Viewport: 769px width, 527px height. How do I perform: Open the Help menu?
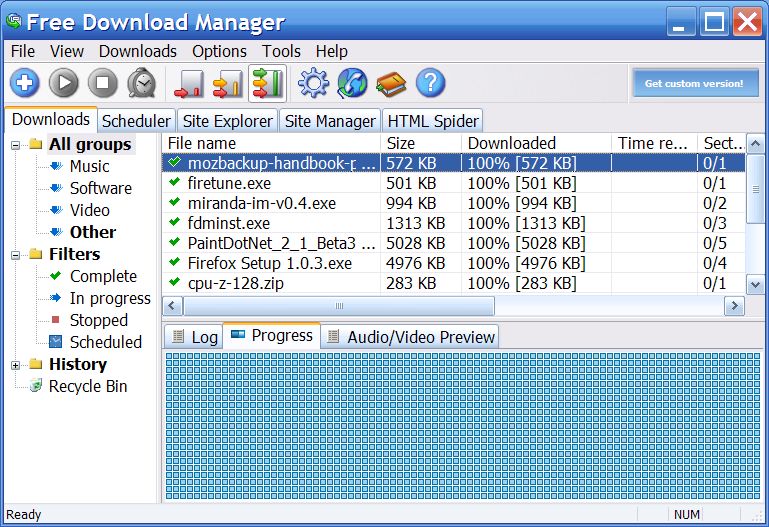pos(332,51)
